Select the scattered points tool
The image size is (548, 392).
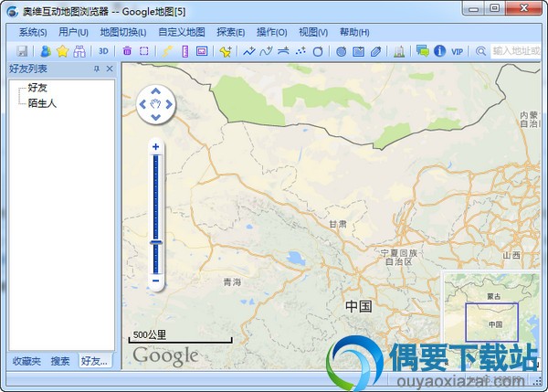(300, 51)
